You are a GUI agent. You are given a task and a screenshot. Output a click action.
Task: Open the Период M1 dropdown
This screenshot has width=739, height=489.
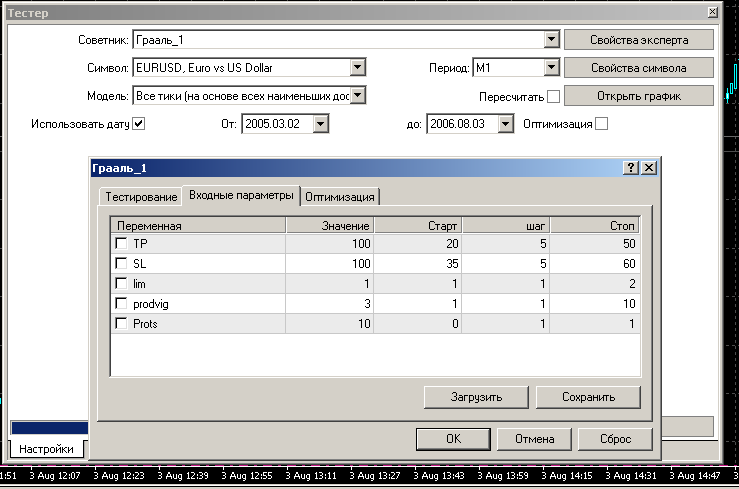[x=551, y=68]
